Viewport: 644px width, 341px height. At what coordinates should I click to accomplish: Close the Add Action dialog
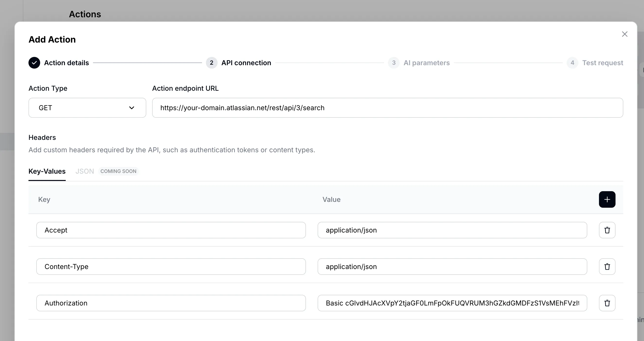click(x=625, y=34)
